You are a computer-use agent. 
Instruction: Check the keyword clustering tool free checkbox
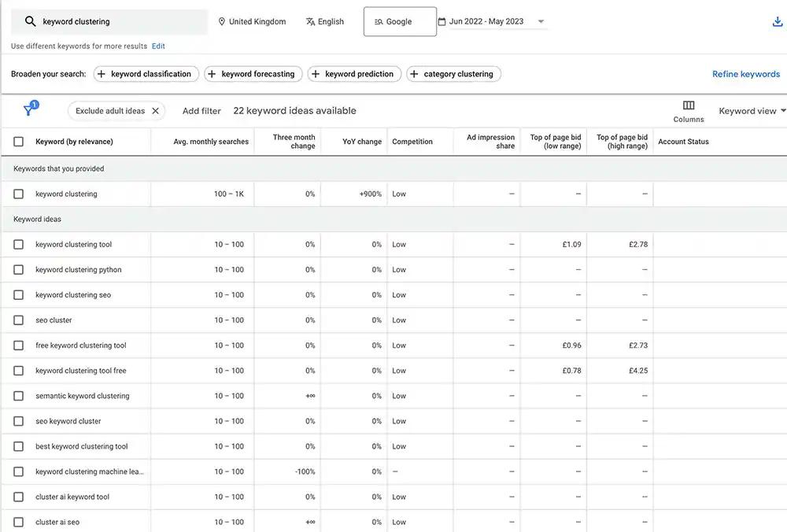pos(19,371)
